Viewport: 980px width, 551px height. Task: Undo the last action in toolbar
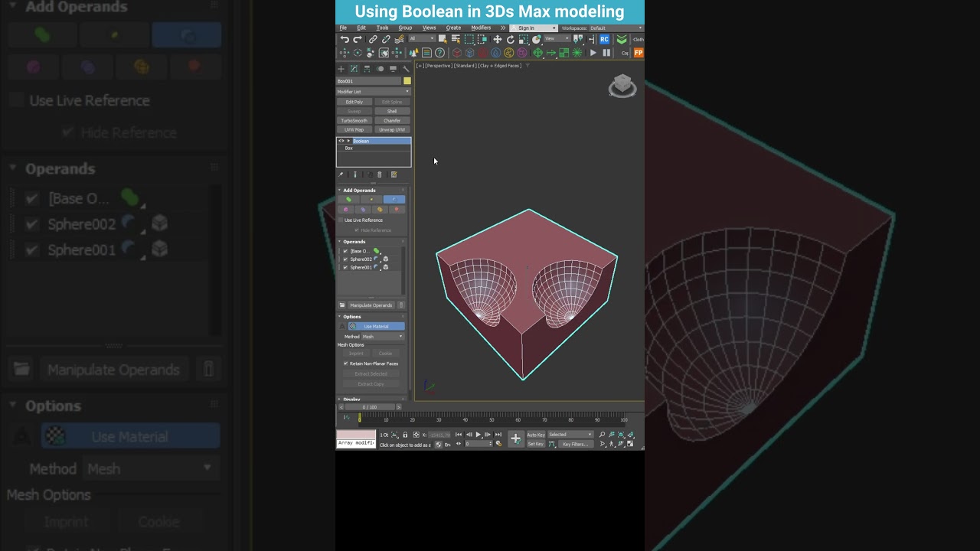345,39
